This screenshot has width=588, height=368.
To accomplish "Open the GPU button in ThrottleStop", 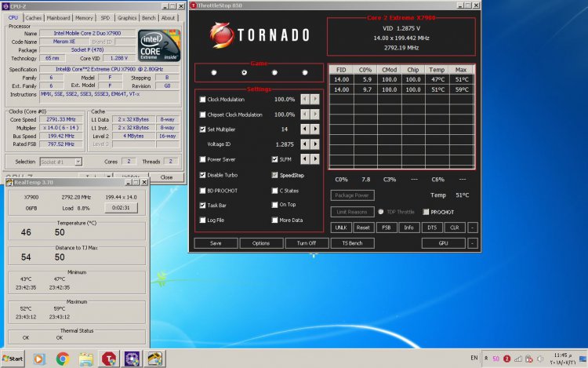I will [444, 243].
